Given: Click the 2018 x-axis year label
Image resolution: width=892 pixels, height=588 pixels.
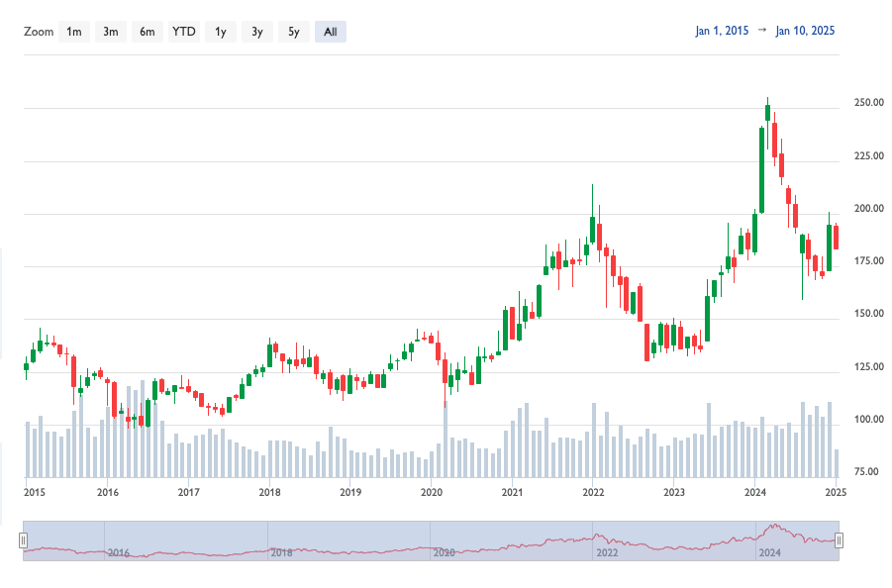Looking at the screenshot, I should coord(269,492).
